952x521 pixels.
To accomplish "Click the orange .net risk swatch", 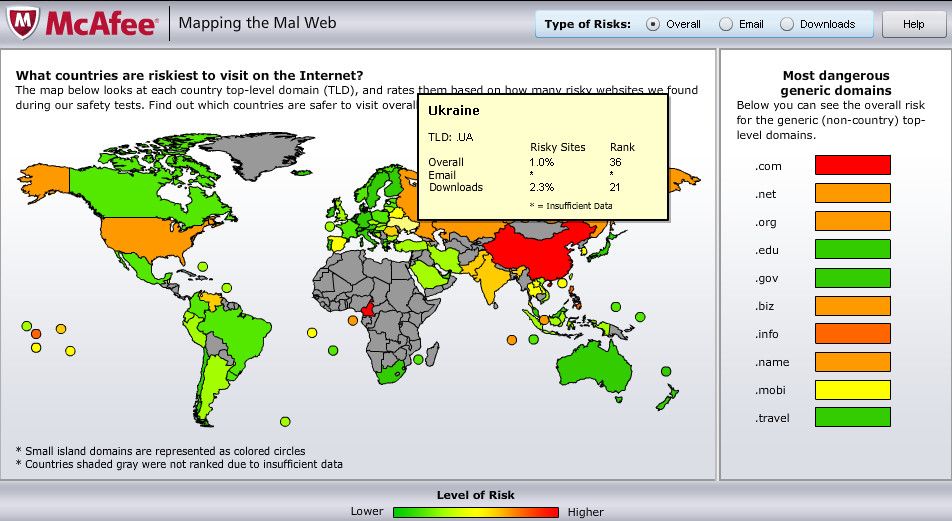I will (x=852, y=193).
